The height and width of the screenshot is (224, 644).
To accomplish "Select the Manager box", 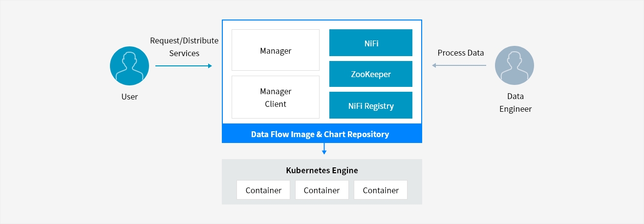I will click(x=276, y=50).
